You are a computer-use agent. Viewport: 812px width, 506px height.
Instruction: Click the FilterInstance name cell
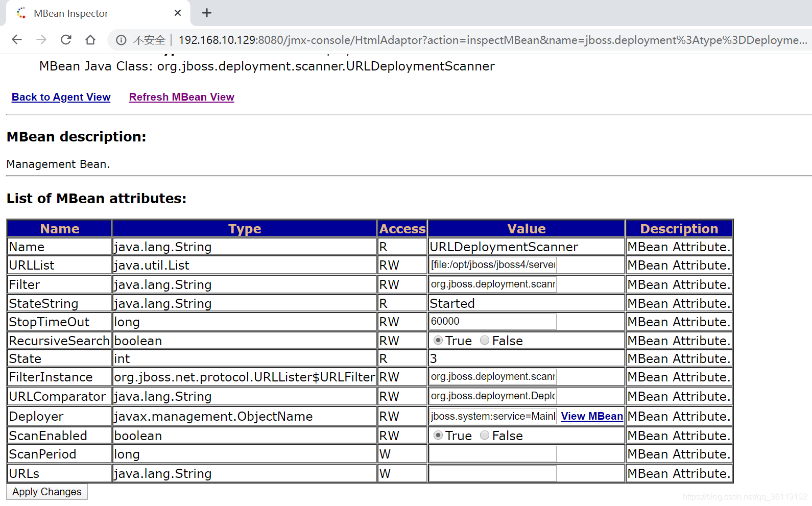coord(60,377)
